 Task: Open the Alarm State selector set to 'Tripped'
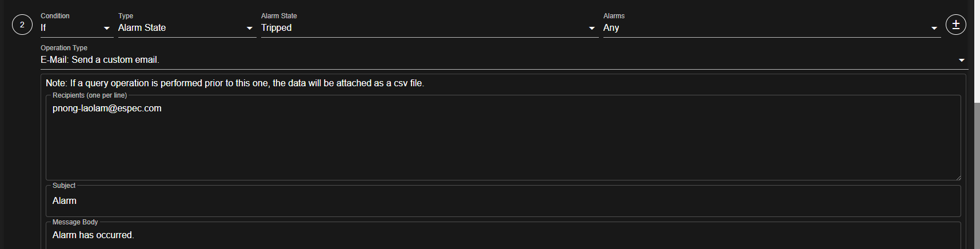click(x=430, y=28)
